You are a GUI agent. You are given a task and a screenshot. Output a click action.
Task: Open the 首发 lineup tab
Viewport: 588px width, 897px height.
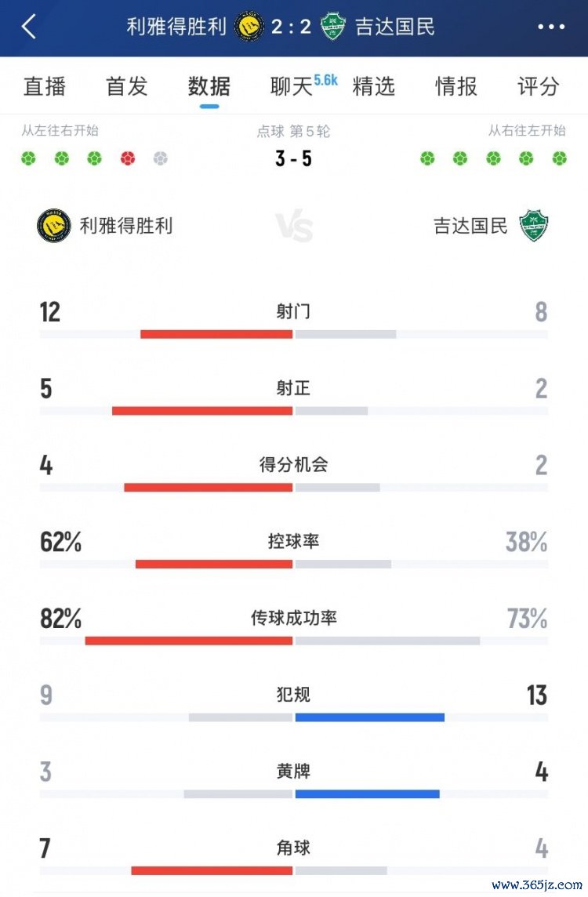point(127,85)
